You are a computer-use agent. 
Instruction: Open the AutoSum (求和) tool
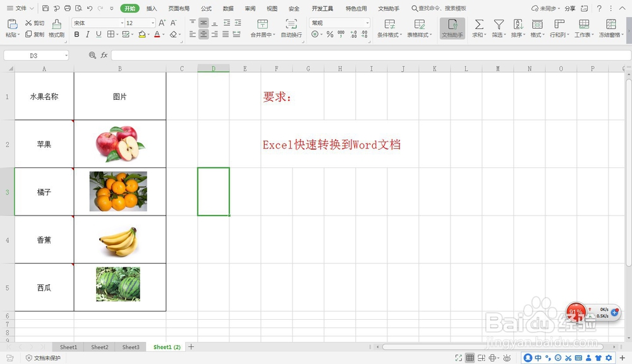click(480, 28)
